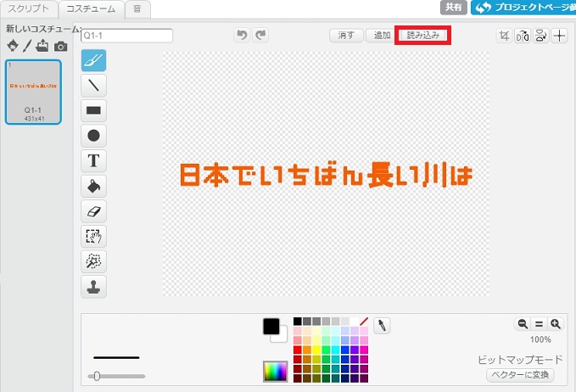
Task: Select the Stamp duplicate tool
Action: tap(93, 287)
